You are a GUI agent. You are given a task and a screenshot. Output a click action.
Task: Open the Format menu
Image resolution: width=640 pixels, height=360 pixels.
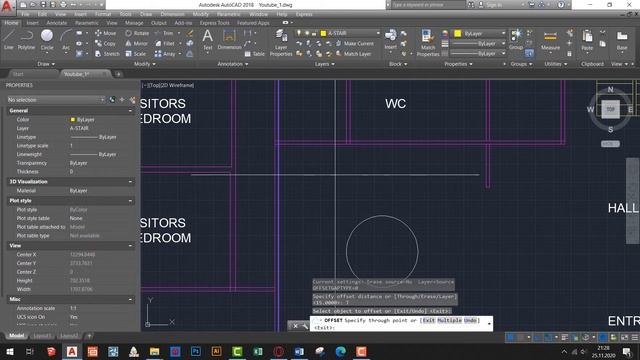click(103, 14)
